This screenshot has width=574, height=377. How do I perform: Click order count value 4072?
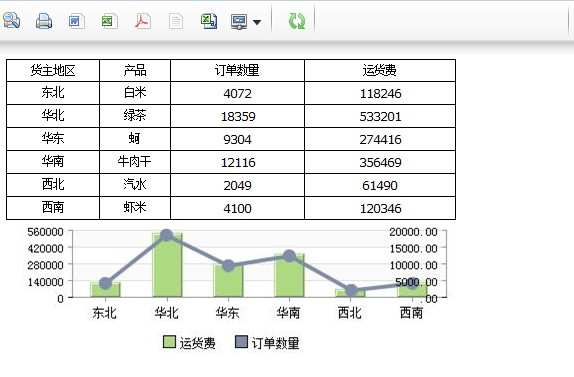tap(237, 93)
